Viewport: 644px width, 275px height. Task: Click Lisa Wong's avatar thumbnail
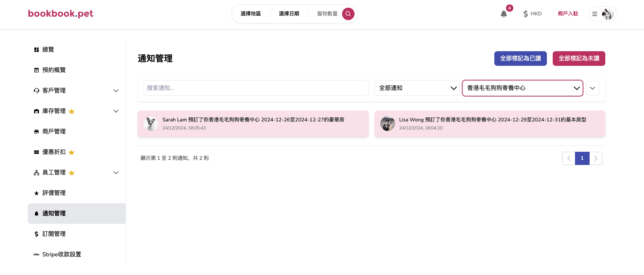[x=388, y=124]
